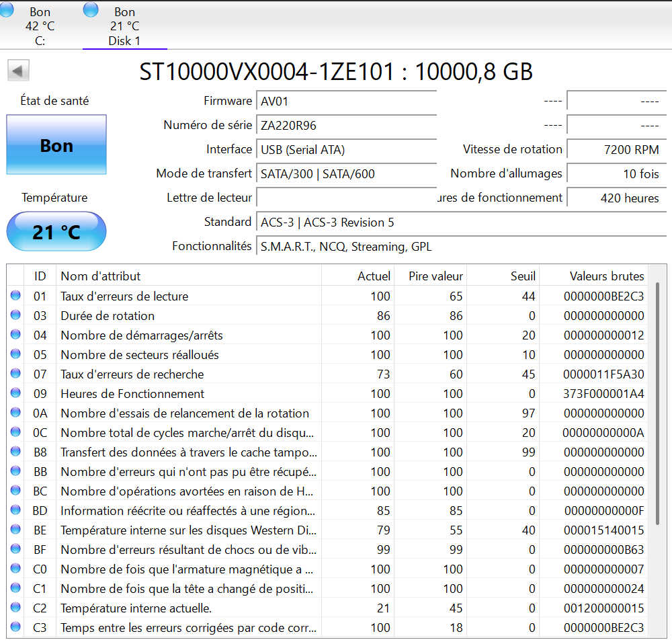Click status icon for attribute C1
The height and width of the screenshot is (644, 672).
click(15, 588)
